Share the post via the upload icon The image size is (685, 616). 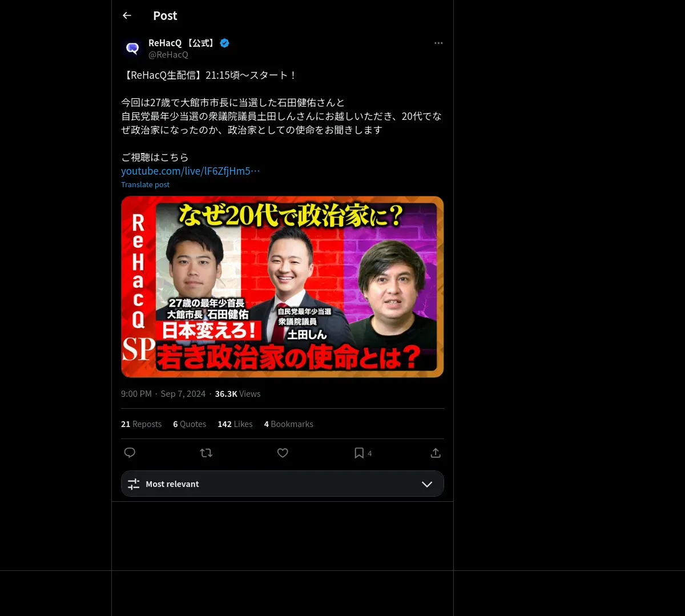tap(436, 453)
